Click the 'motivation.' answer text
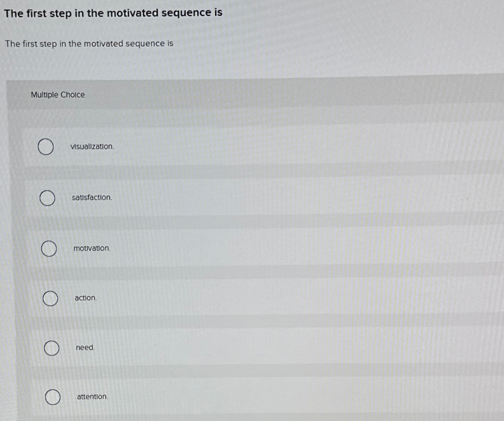Screen dimensions: 504x421 click(x=92, y=248)
